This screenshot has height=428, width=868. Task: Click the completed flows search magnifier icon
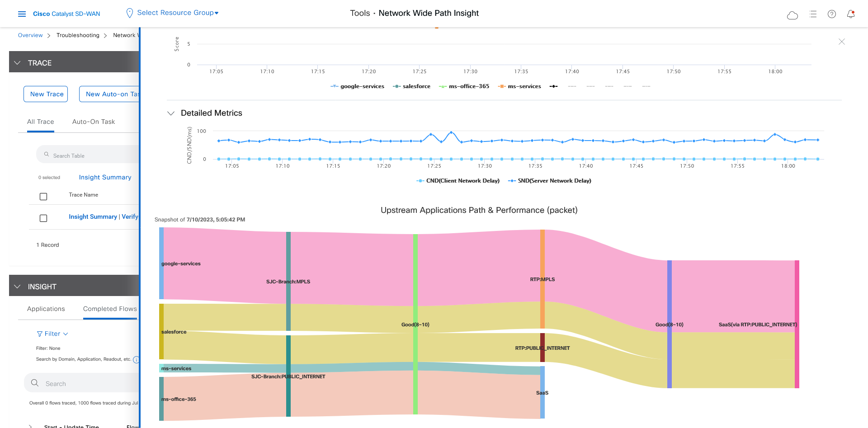[35, 383]
